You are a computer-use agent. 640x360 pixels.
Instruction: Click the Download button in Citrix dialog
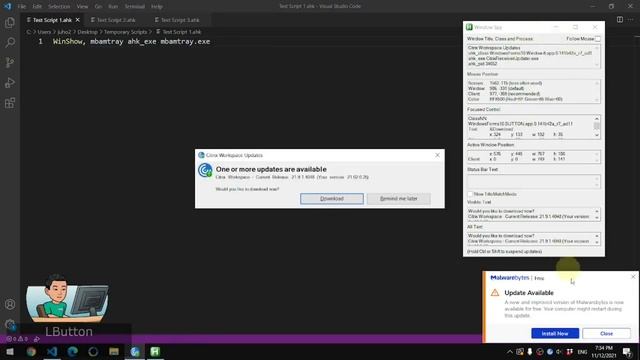coord(332,198)
